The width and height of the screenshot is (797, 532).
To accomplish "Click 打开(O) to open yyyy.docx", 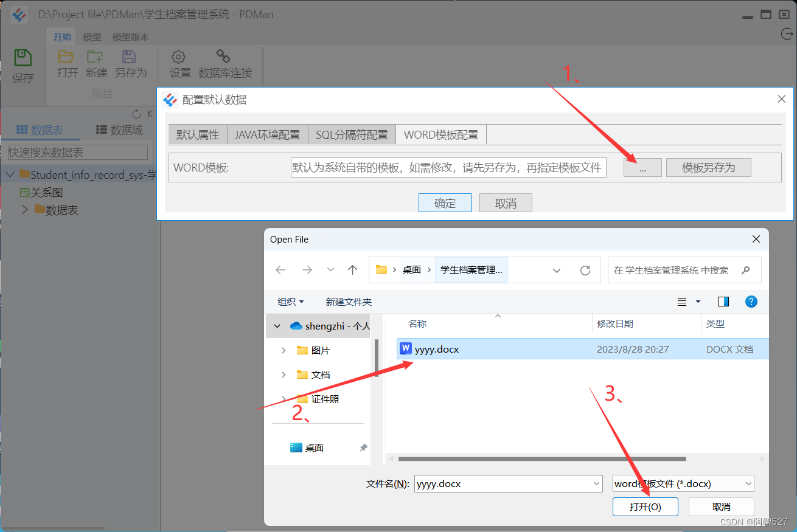I will [x=646, y=506].
